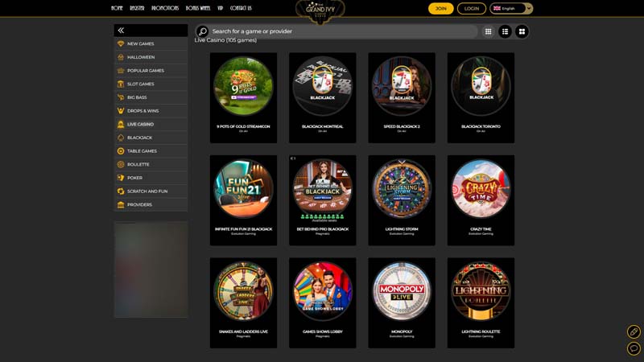The image size is (644, 362).
Task: Click the Slot Games icon
Action: pyautogui.click(x=121, y=84)
